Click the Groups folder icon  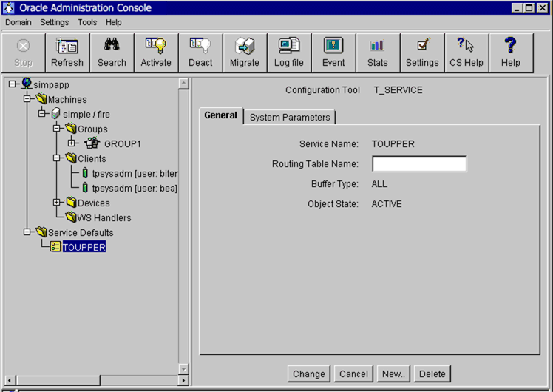[x=71, y=129]
